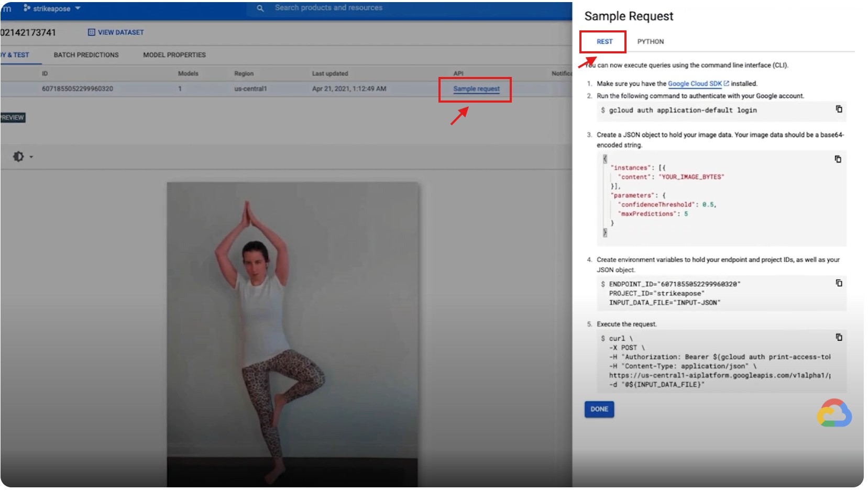Click the View Dataset table icon

[x=92, y=32]
